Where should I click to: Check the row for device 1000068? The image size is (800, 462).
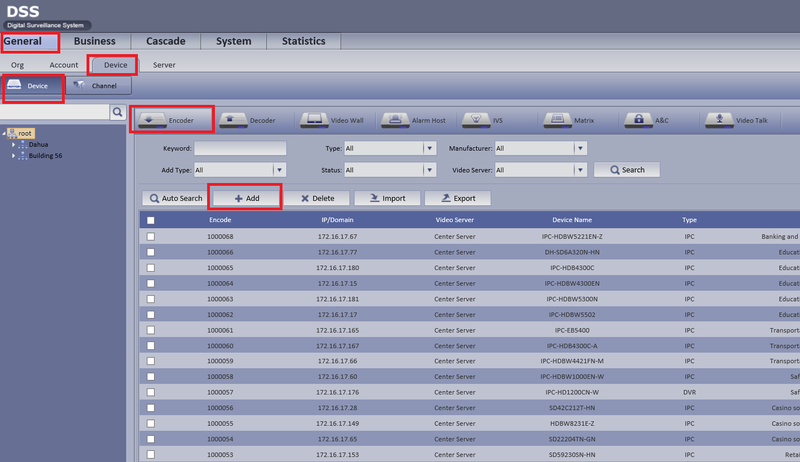pyautogui.click(x=151, y=237)
